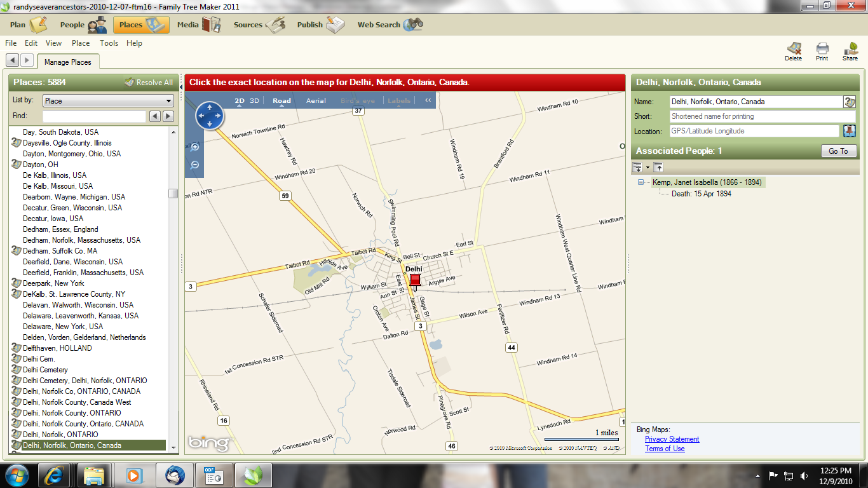Select Deerpark, New York in list
Screen dimensions: 868x488
click(x=53, y=283)
